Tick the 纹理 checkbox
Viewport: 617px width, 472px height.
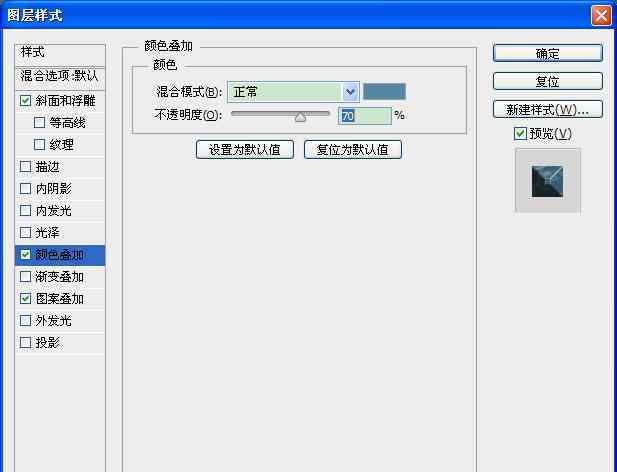point(39,145)
